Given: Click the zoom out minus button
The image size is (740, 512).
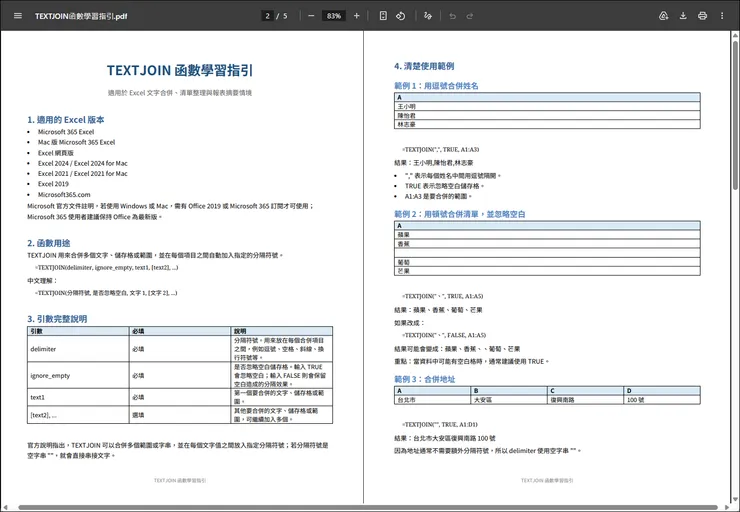Looking at the screenshot, I should coord(311,16).
